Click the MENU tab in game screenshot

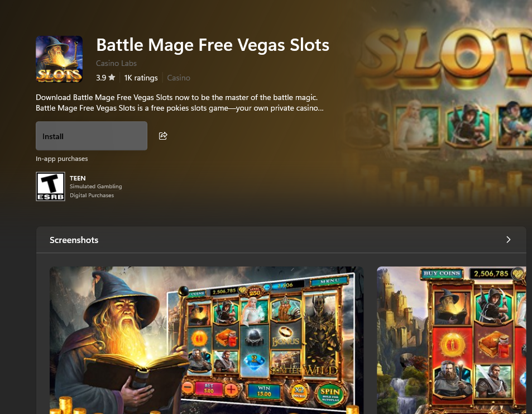coord(329,281)
